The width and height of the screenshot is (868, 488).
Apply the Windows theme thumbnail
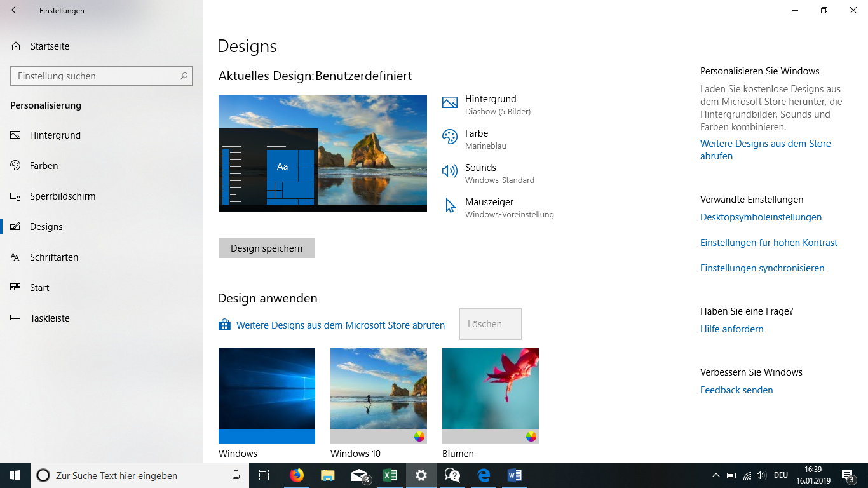tap(267, 396)
